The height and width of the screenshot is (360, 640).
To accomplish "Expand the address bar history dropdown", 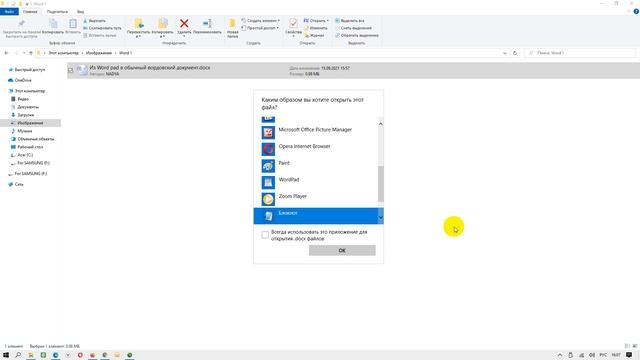I will click(x=505, y=53).
